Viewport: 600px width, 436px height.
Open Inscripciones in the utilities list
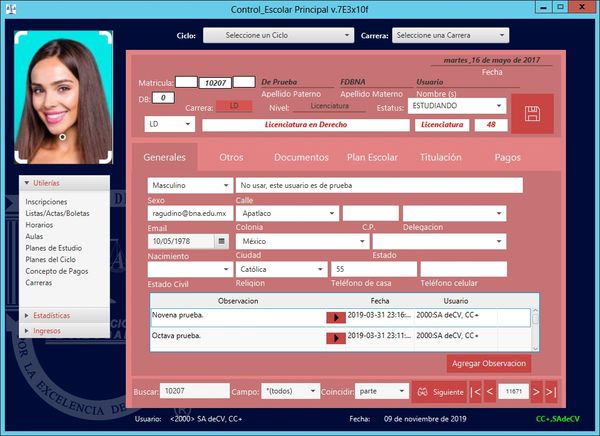pos(47,202)
